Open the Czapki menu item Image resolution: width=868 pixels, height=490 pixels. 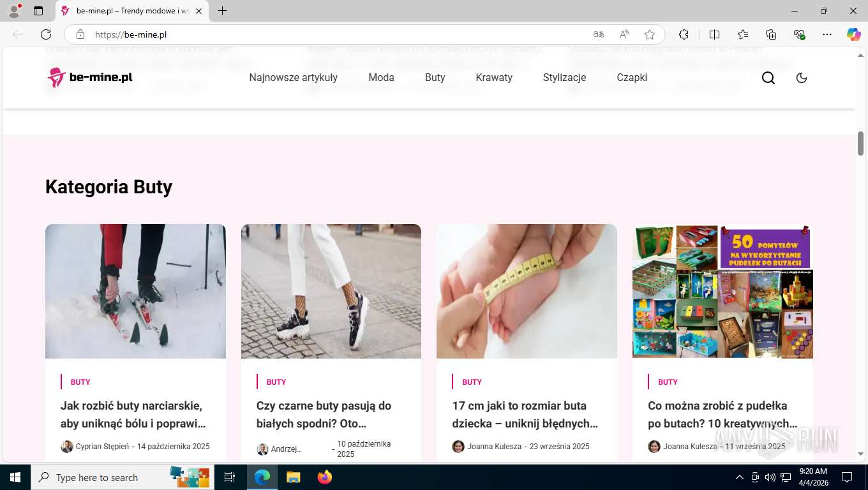pos(632,78)
